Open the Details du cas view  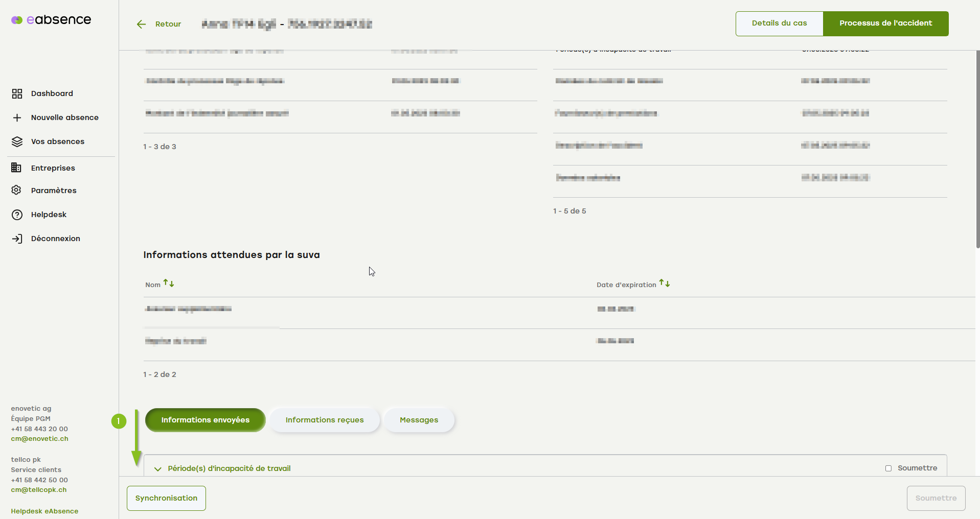[779, 23]
